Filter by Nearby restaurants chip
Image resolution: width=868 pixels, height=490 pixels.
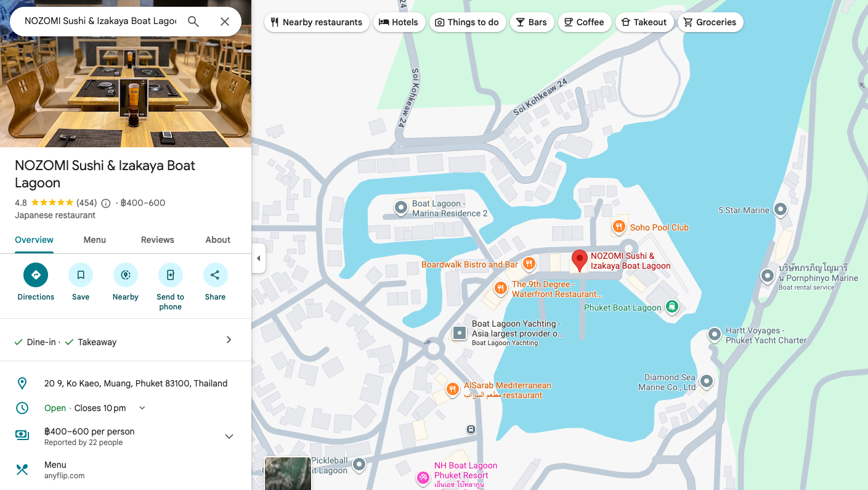click(x=317, y=22)
